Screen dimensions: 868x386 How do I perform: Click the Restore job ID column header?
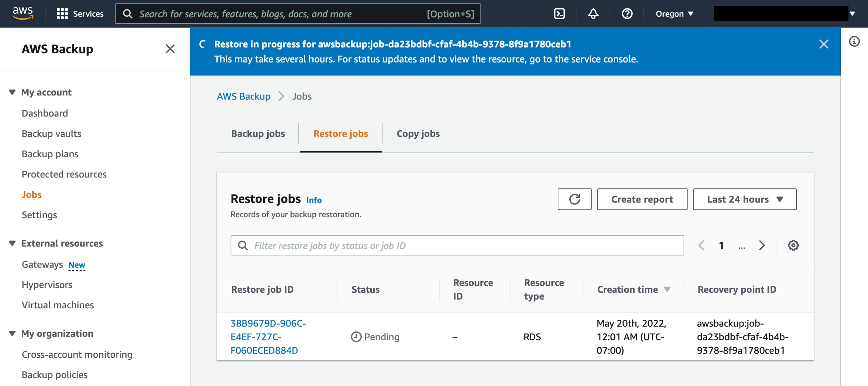pos(262,289)
